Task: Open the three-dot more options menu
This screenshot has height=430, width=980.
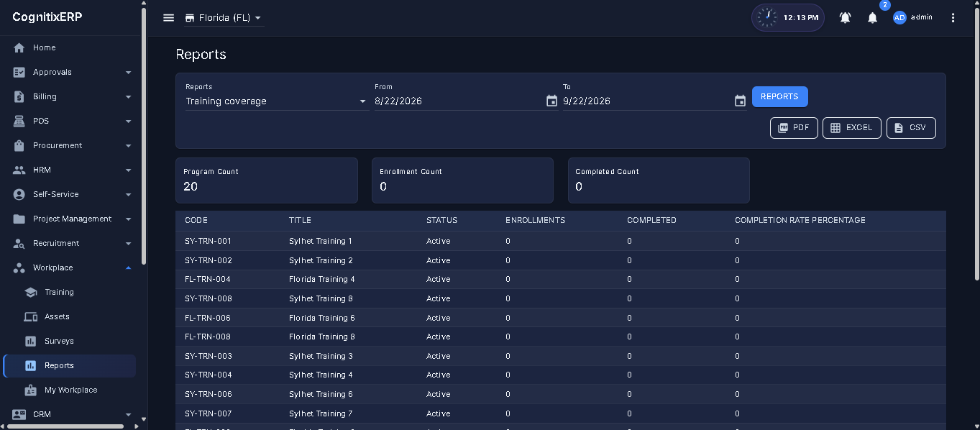Action: point(953,18)
